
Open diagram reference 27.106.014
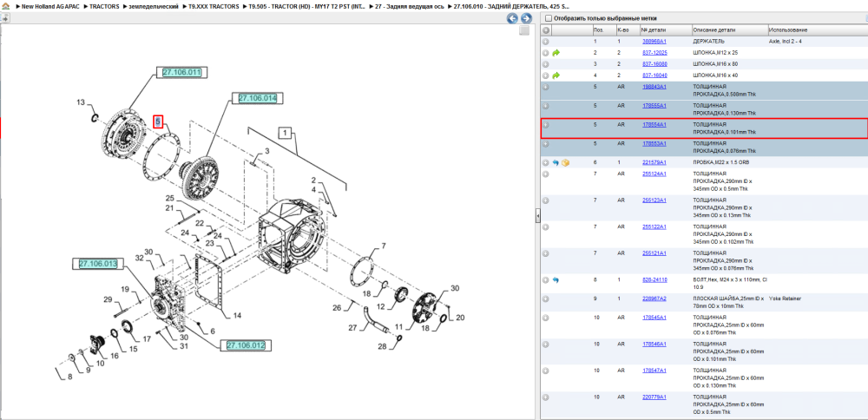point(258,98)
